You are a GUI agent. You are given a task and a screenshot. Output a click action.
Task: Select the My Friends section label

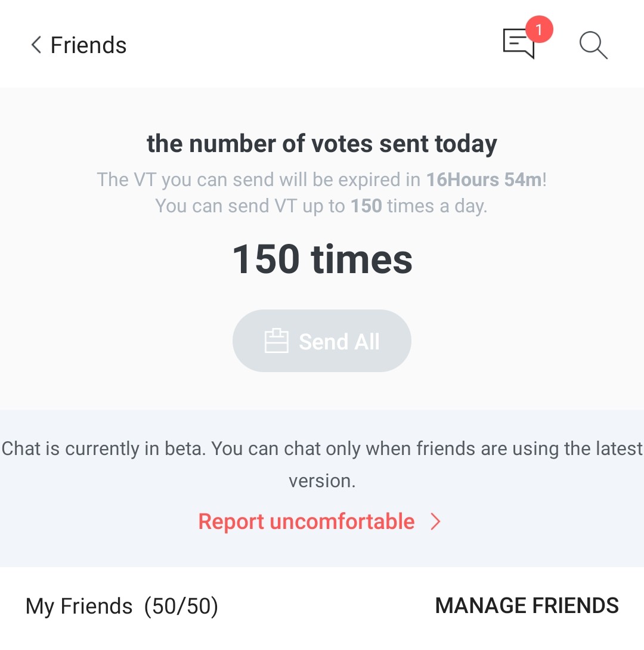79,606
